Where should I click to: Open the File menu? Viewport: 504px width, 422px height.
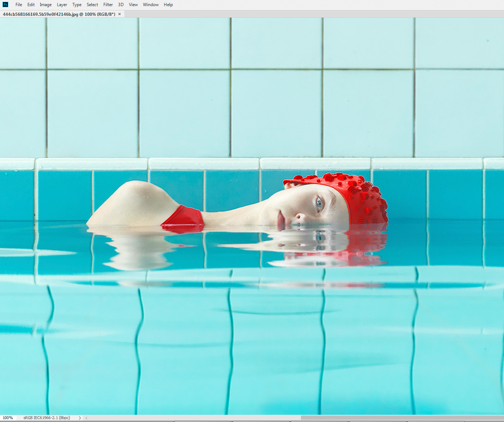pyautogui.click(x=19, y=5)
